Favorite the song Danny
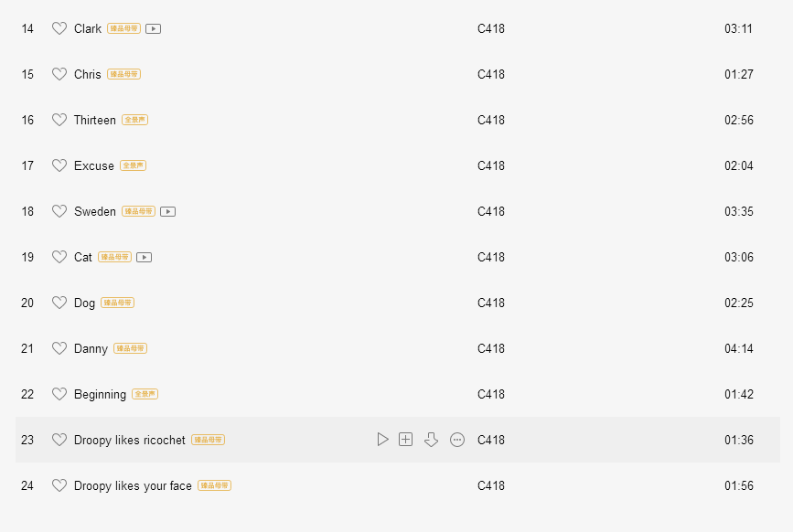 coord(59,348)
